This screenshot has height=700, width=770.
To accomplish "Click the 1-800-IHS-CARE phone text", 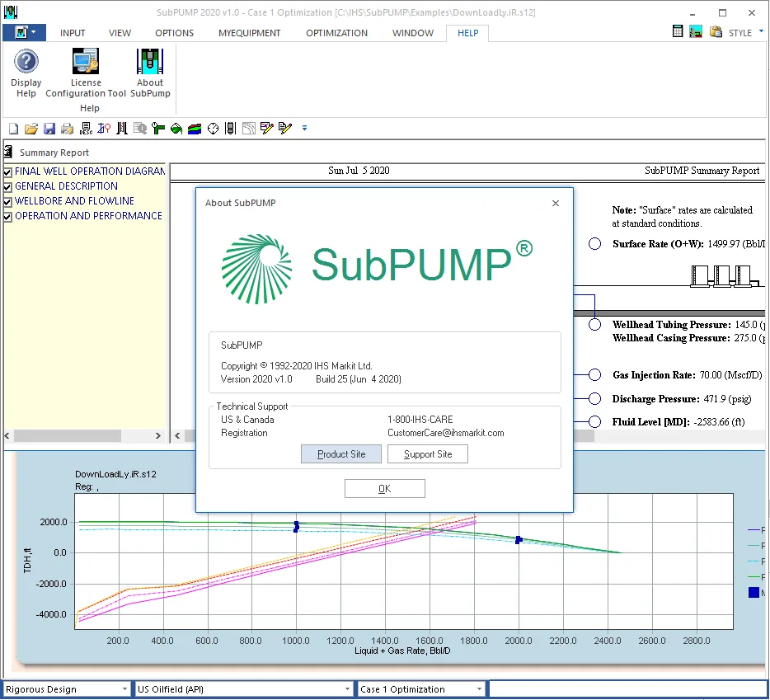I will [x=420, y=420].
